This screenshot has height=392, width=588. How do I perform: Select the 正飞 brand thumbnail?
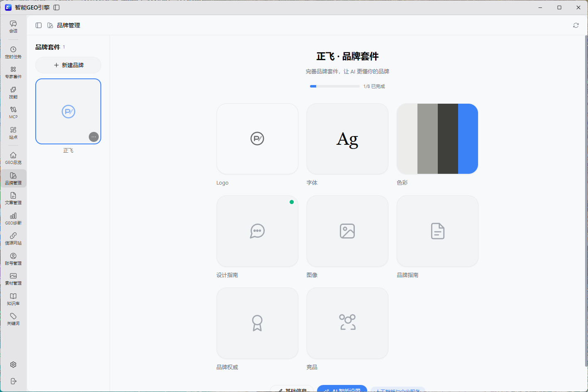point(68,112)
